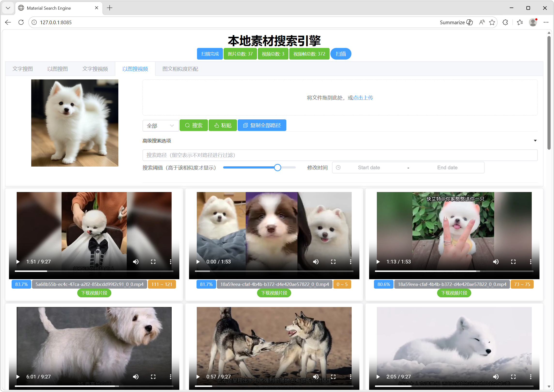Click the search threshold slider handle
This screenshot has height=392, width=554.
(x=278, y=168)
